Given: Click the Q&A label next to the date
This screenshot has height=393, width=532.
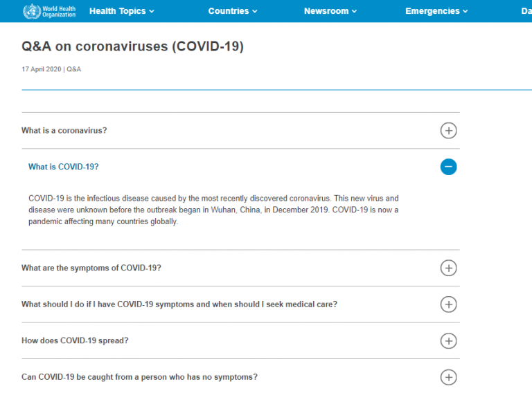Looking at the screenshot, I should [x=73, y=69].
